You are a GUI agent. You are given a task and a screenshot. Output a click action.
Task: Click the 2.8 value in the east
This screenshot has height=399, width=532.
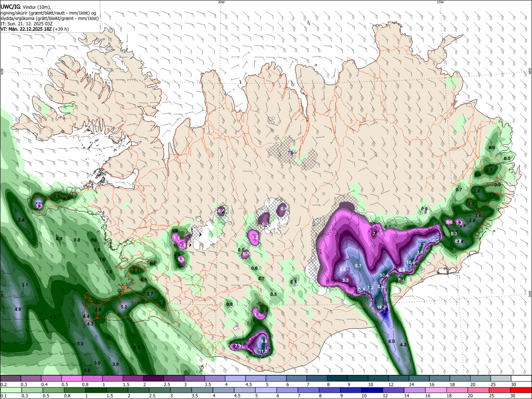coord(472,220)
